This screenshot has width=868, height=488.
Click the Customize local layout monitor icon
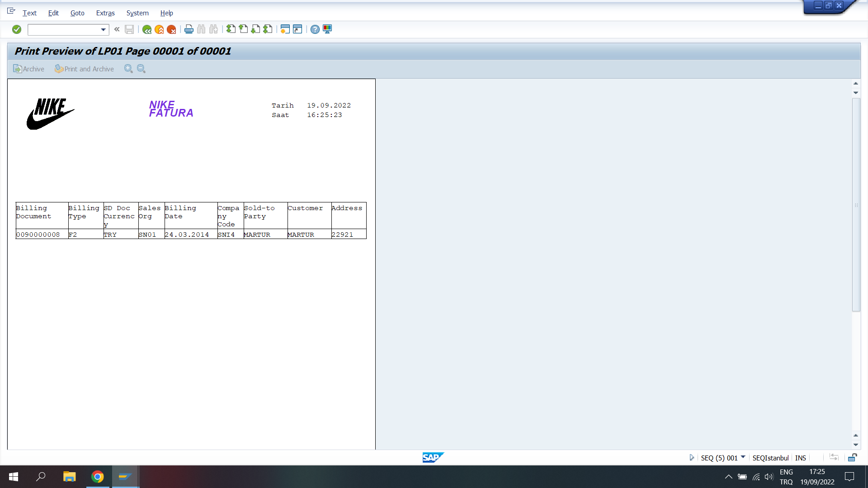[327, 29]
